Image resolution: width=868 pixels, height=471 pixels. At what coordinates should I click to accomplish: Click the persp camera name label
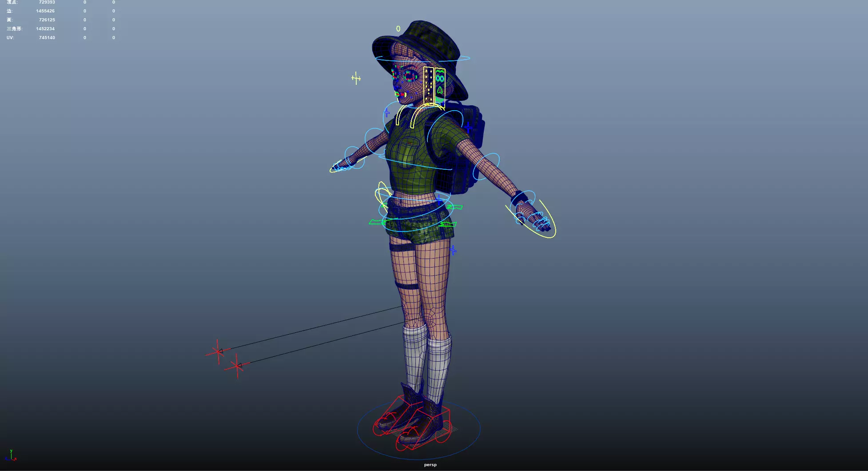point(430,465)
